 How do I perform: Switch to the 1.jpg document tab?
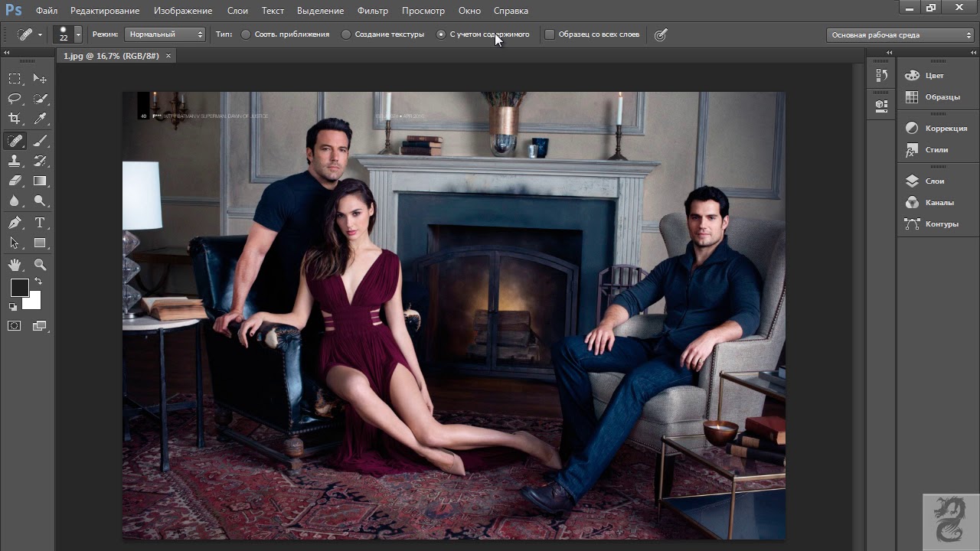[111, 56]
